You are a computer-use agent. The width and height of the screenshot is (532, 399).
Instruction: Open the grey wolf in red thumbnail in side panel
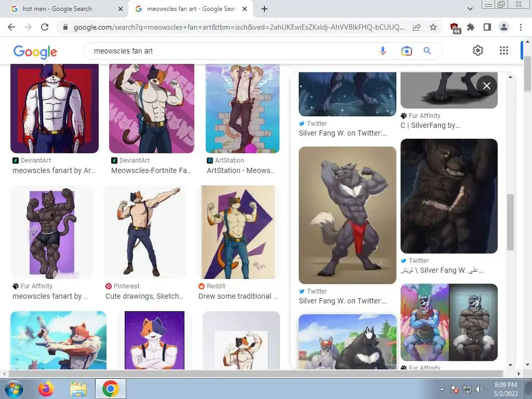click(x=348, y=215)
